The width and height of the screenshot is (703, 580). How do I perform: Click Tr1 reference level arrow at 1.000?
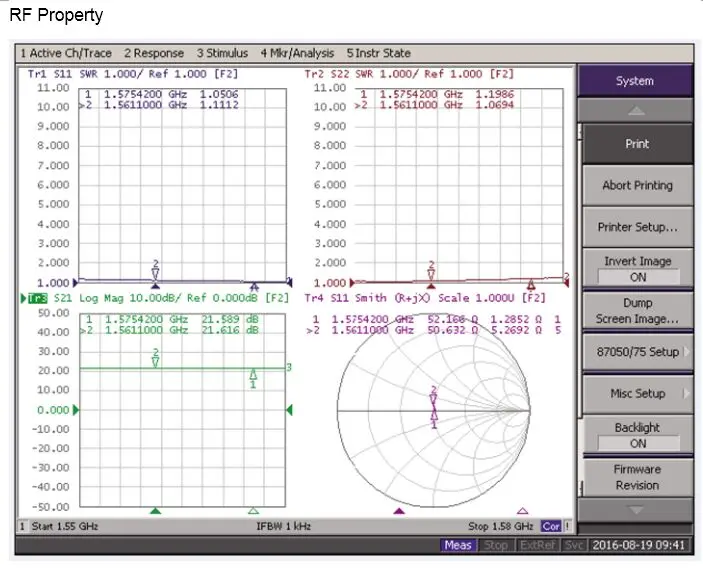point(75,283)
